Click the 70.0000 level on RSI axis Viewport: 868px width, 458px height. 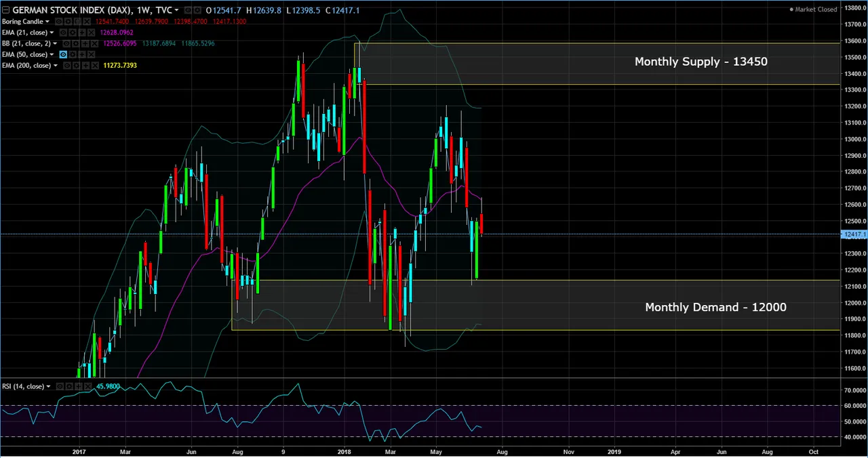click(x=854, y=391)
